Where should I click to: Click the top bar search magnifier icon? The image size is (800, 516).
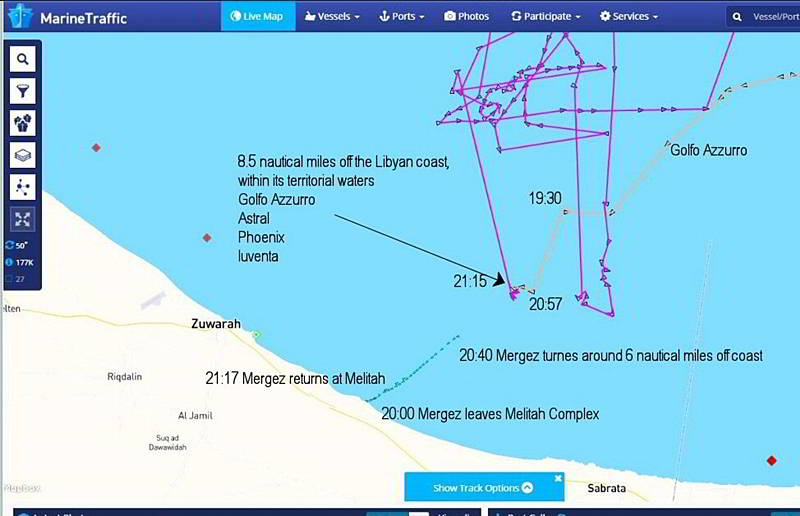point(737,17)
